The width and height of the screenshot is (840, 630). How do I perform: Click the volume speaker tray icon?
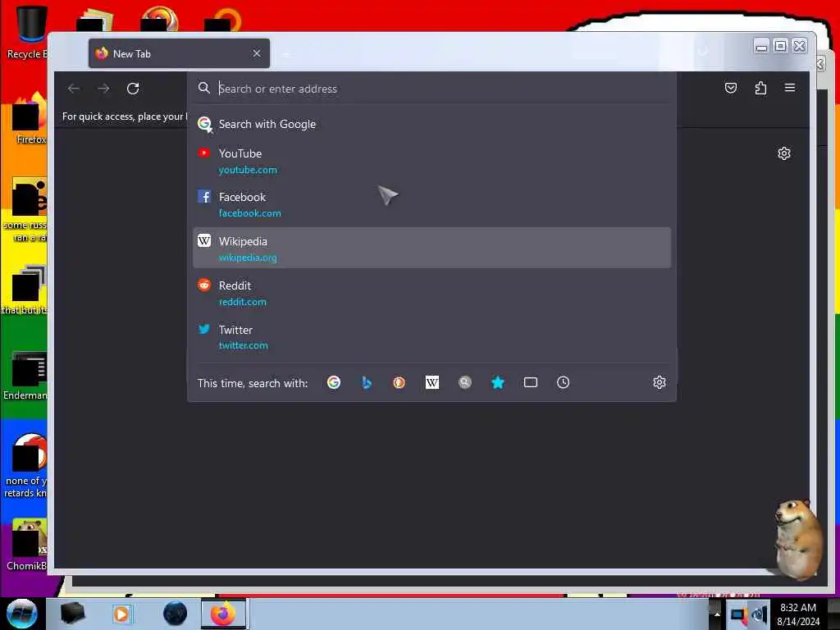point(759,615)
